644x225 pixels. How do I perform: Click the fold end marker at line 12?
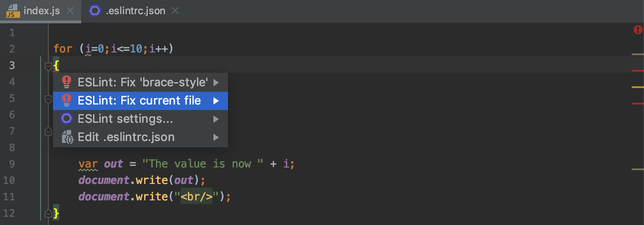pos(48,213)
